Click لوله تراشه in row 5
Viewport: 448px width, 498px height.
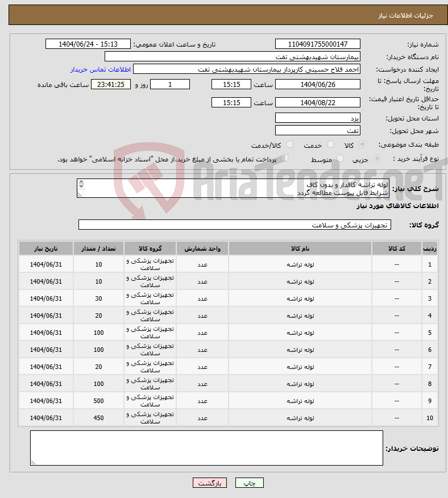300,333
